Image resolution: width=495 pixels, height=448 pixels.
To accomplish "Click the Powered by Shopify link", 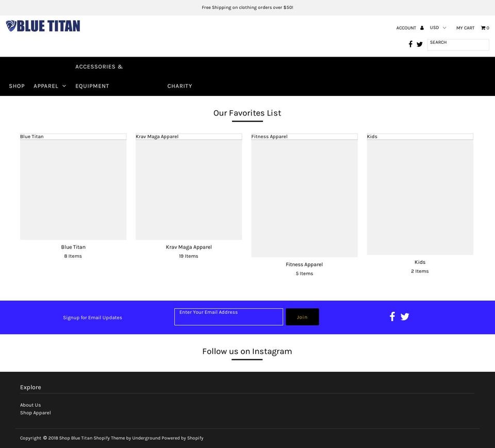I will [183, 438].
